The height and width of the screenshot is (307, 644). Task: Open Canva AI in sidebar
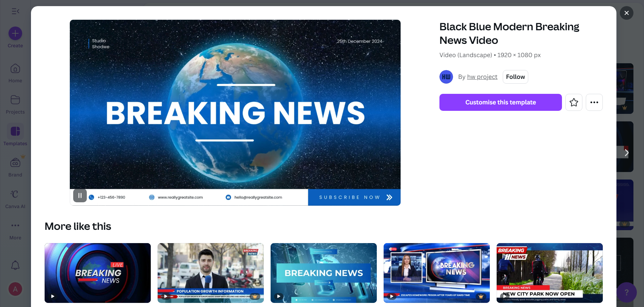15,199
